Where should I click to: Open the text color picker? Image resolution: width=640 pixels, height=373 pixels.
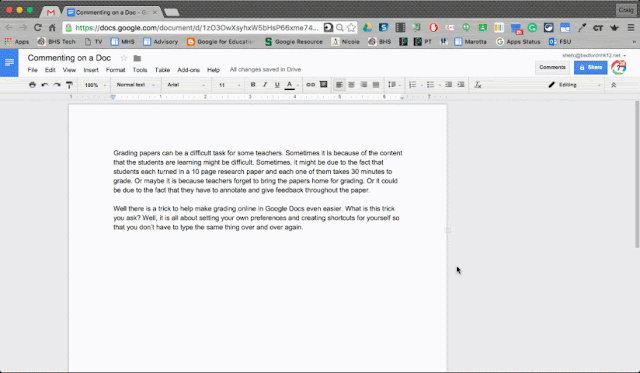(x=289, y=84)
